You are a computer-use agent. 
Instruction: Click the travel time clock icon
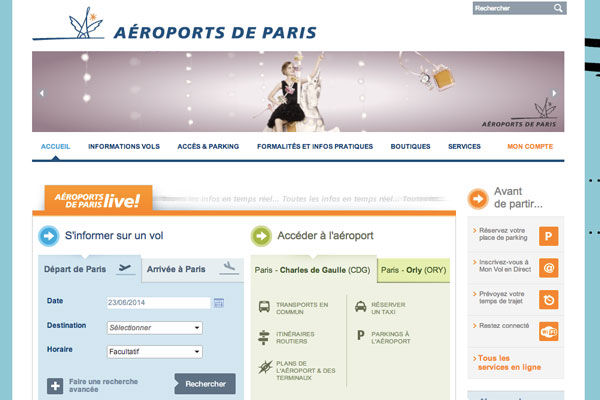click(x=548, y=300)
